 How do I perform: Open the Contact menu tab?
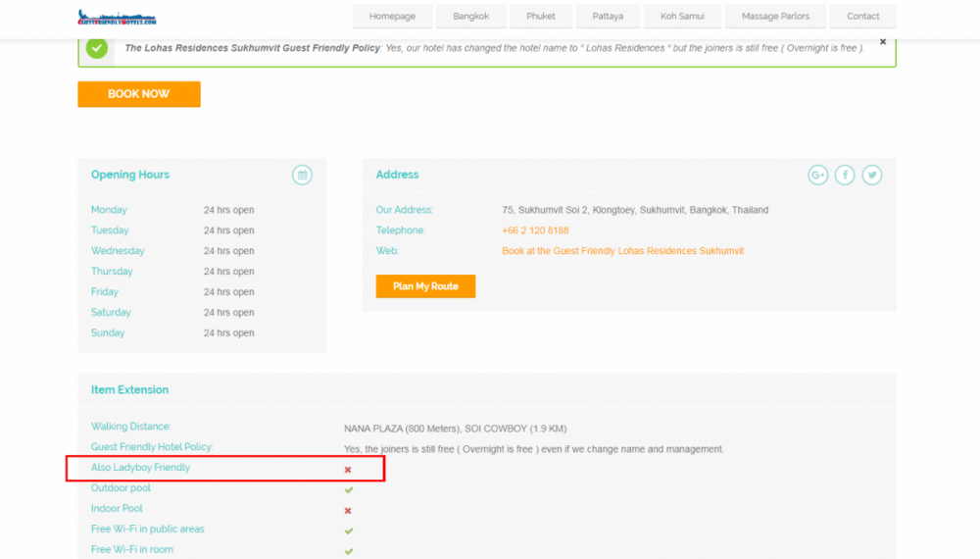pos(863,17)
